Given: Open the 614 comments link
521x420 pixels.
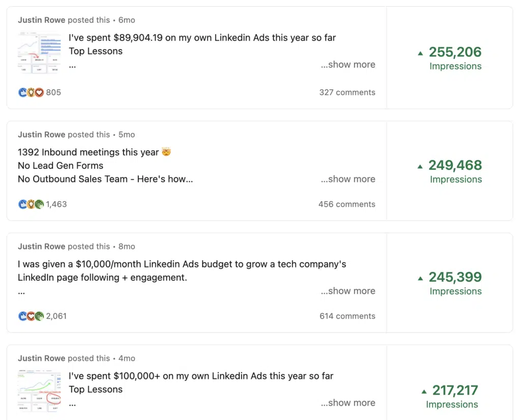Looking at the screenshot, I should (x=347, y=316).
